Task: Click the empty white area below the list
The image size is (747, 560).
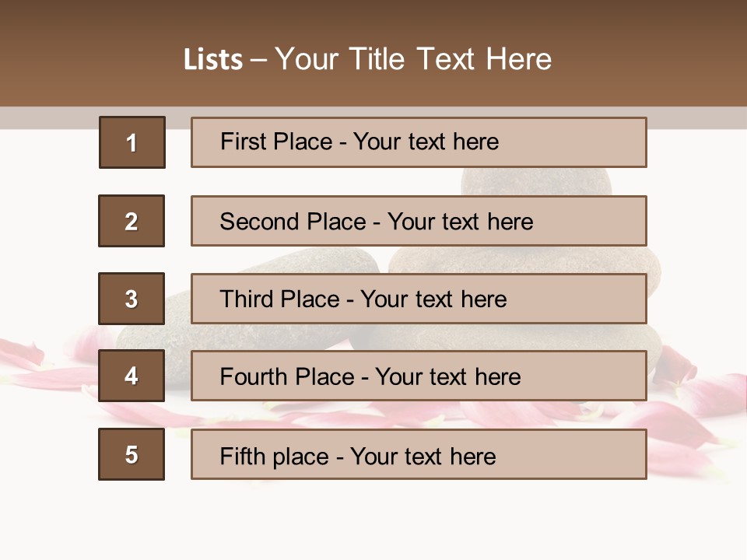Action: [373, 521]
